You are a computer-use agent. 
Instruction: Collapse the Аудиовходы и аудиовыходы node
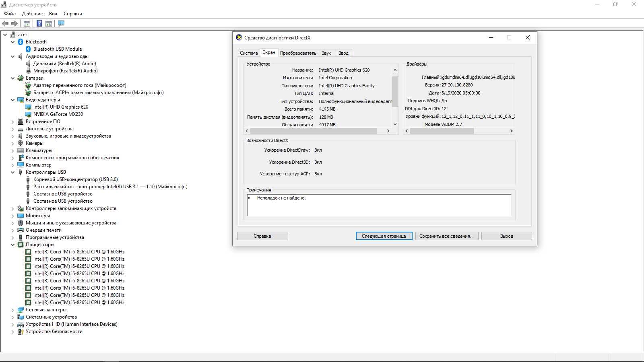pyautogui.click(x=13, y=56)
